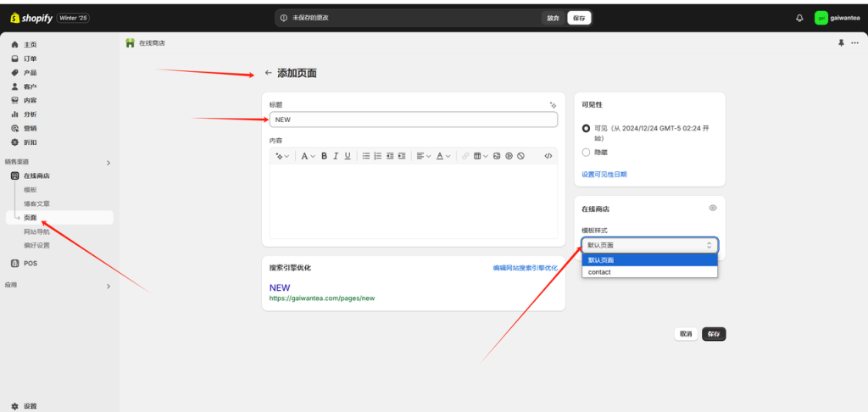This screenshot has width=868, height=412.
Task: Choose 默认页面 from template list
Action: point(650,259)
